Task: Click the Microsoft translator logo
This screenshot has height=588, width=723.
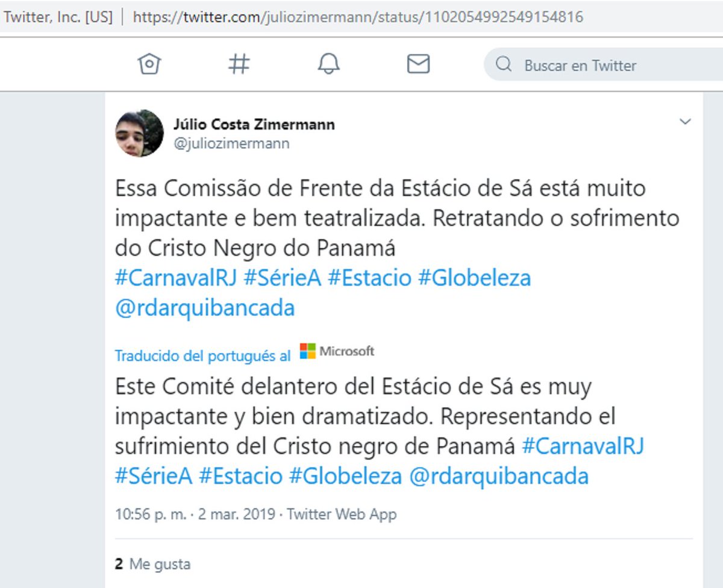Action: 337,351
